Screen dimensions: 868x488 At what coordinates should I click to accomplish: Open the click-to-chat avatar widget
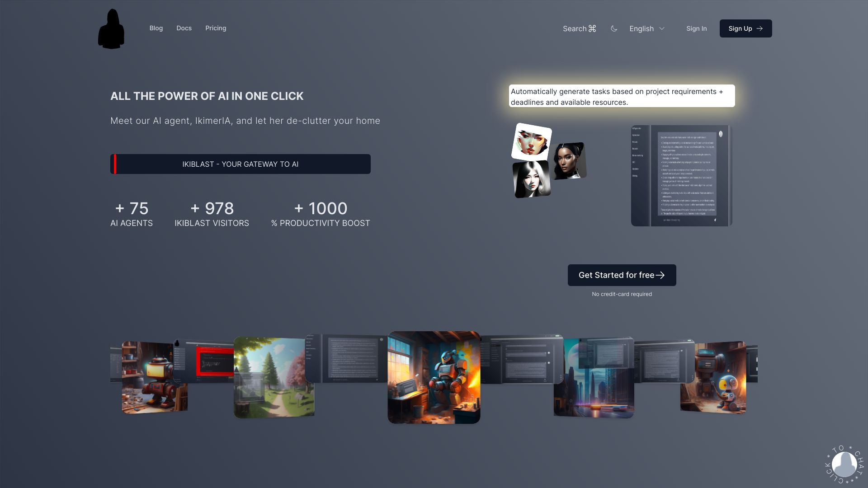844,464
